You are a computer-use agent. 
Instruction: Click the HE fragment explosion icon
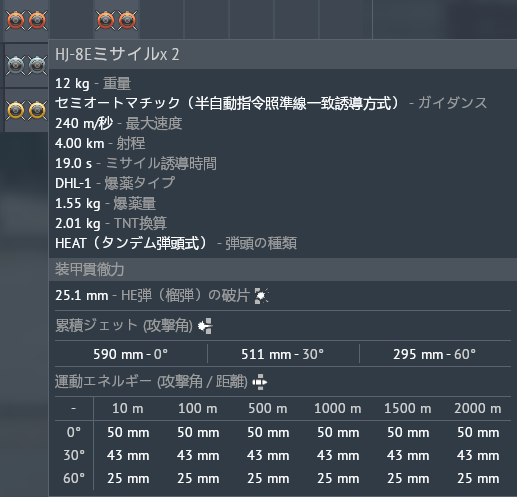pos(262,296)
